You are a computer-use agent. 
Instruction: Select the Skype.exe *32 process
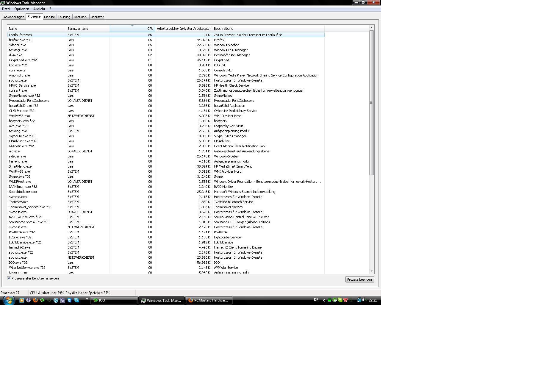(x=166, y=177)
